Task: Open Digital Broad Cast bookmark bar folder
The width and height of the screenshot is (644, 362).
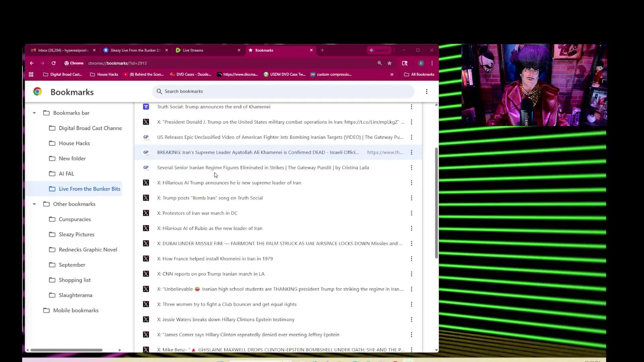Action: (x=62, y=74)
